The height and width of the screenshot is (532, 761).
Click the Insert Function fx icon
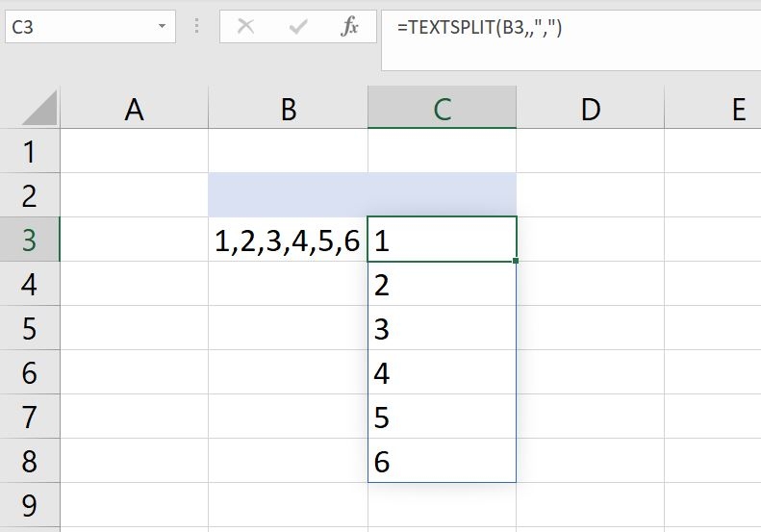click(x=349, y=26)
